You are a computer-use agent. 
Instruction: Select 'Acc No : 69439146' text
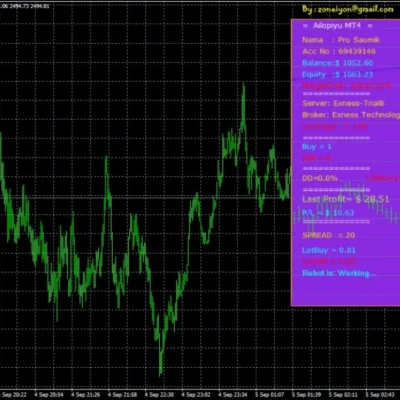(339, 51)
